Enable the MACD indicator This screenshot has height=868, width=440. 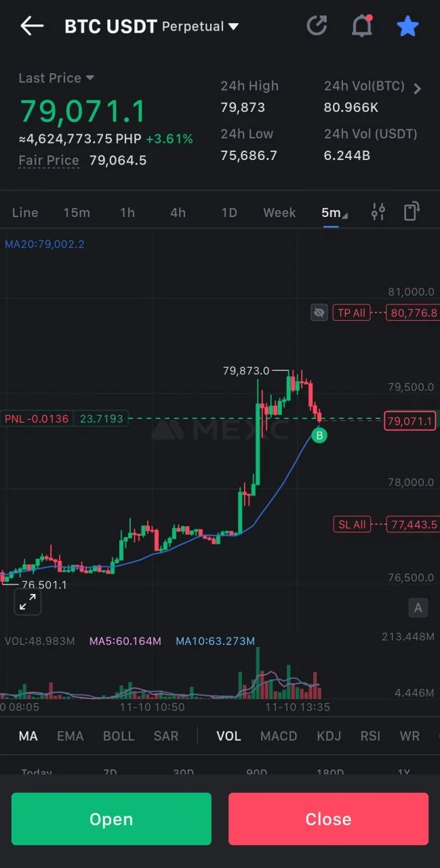tap(279, 736)
